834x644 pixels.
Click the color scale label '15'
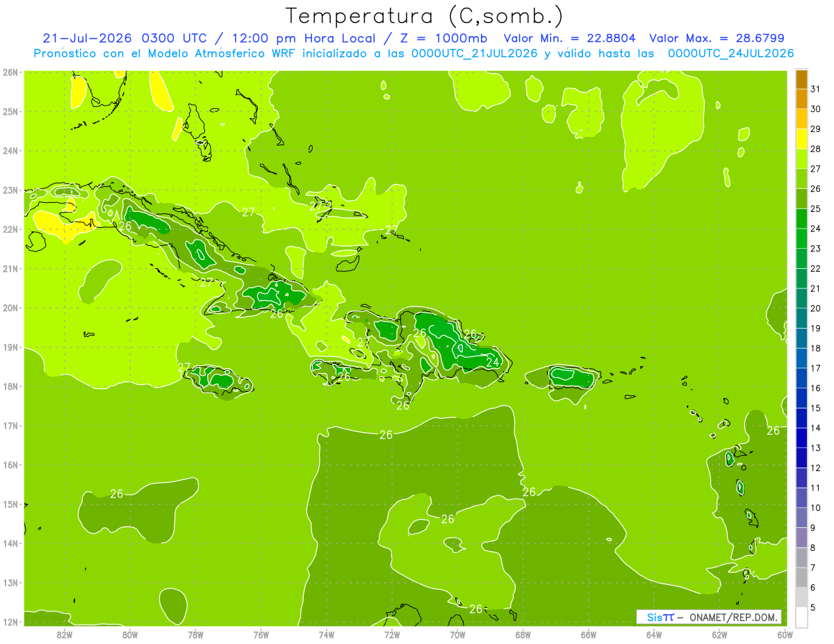click(x=815, y=408)
